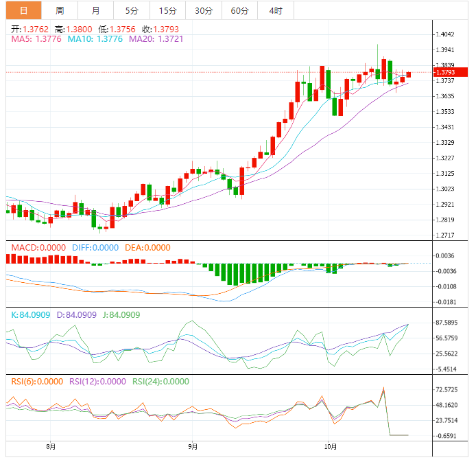The height and width of the screenshot is (462, 476).
Task: Switch to the 月 monthly tab
Action: [95, 10]
